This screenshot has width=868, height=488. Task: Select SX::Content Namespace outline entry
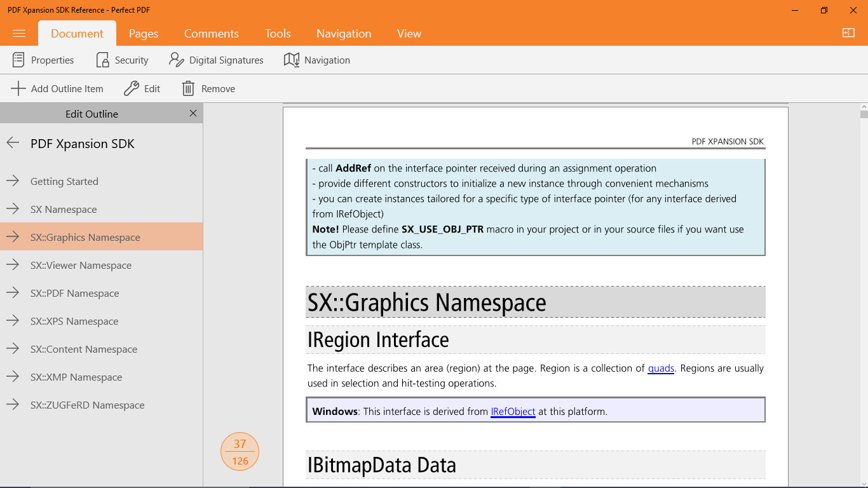click(84, 349)
